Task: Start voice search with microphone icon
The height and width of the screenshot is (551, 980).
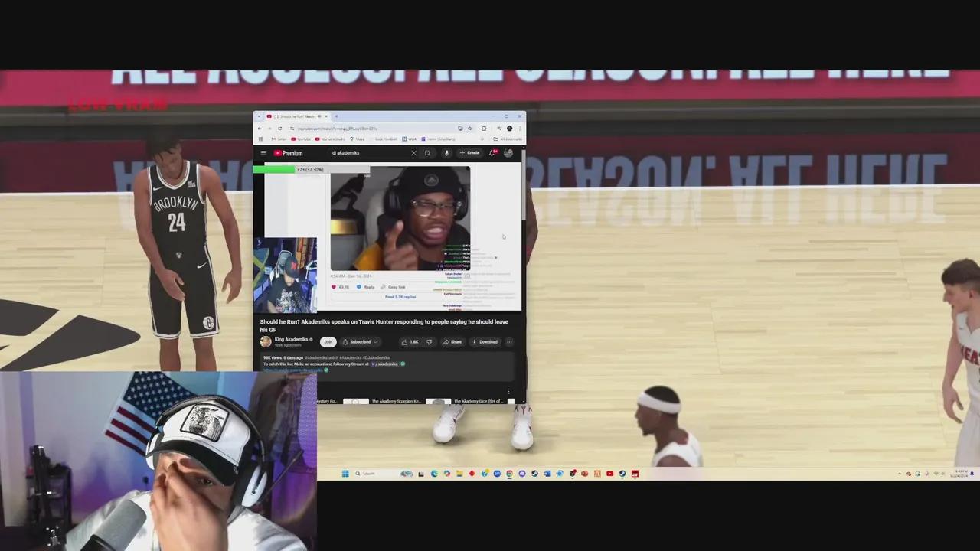Action: 446,153
